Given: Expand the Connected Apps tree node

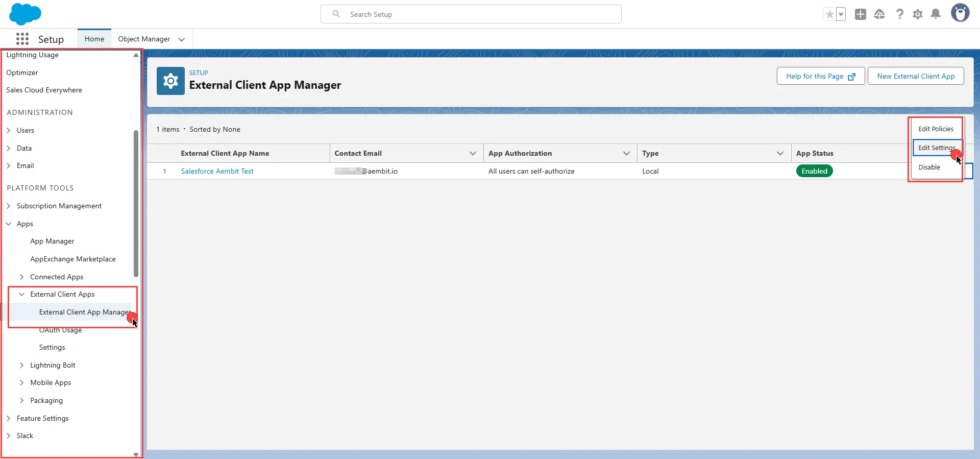Looking at the screenshot, I should click(22, 277).
